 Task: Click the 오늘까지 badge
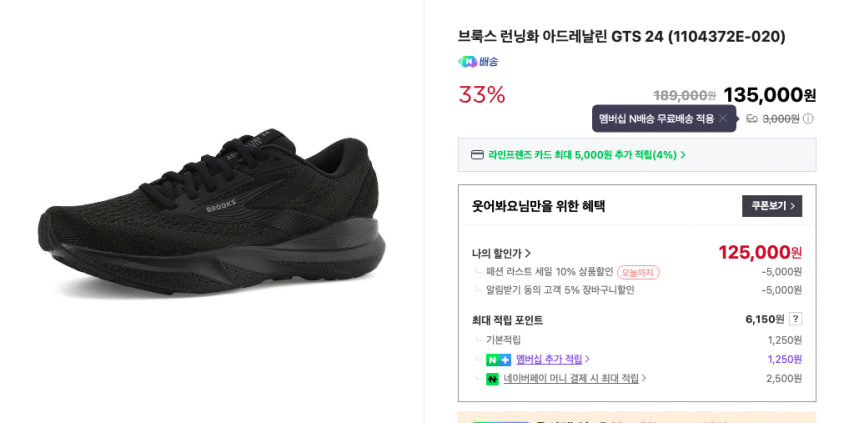coord(638,272)
